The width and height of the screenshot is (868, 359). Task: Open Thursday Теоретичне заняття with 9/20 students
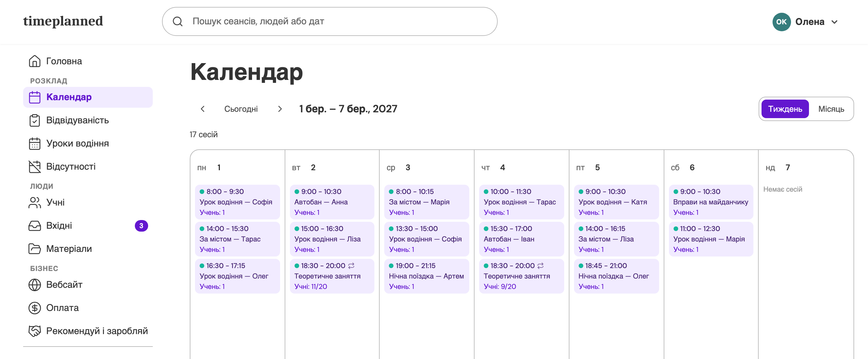point(522,276)
